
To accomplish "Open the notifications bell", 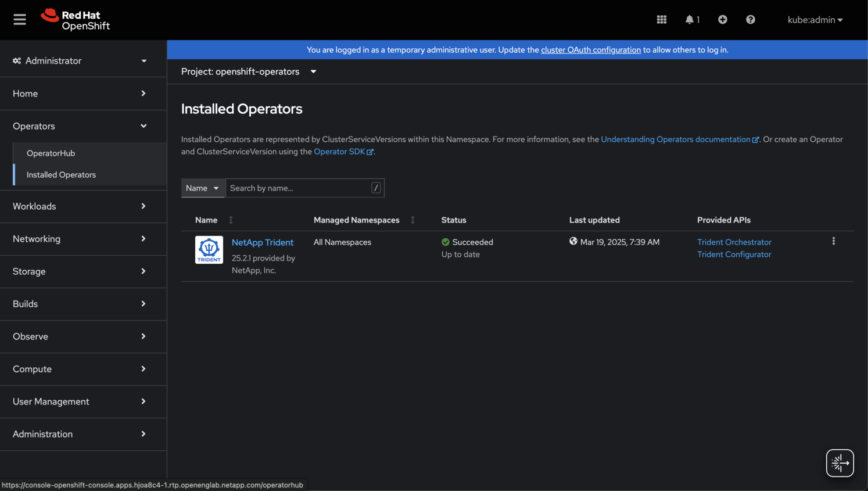I will [x=692, y=20].
